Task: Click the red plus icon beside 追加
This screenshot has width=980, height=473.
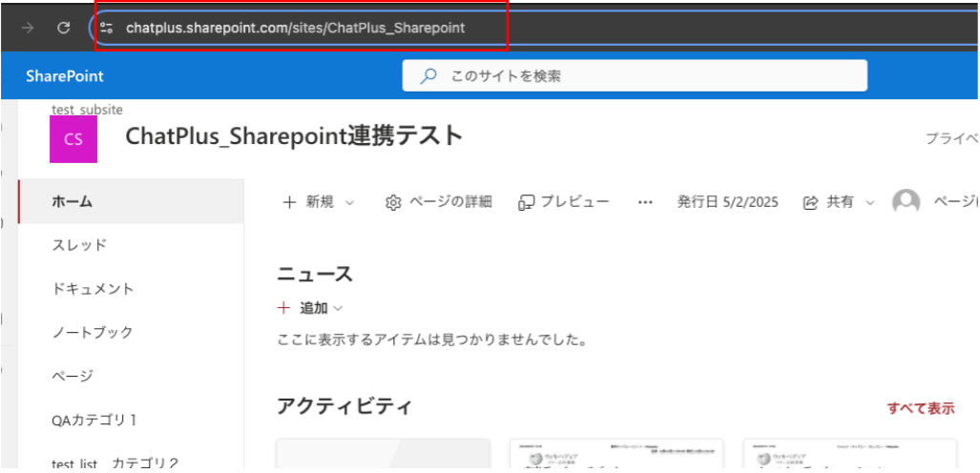Action: [283, 307]
